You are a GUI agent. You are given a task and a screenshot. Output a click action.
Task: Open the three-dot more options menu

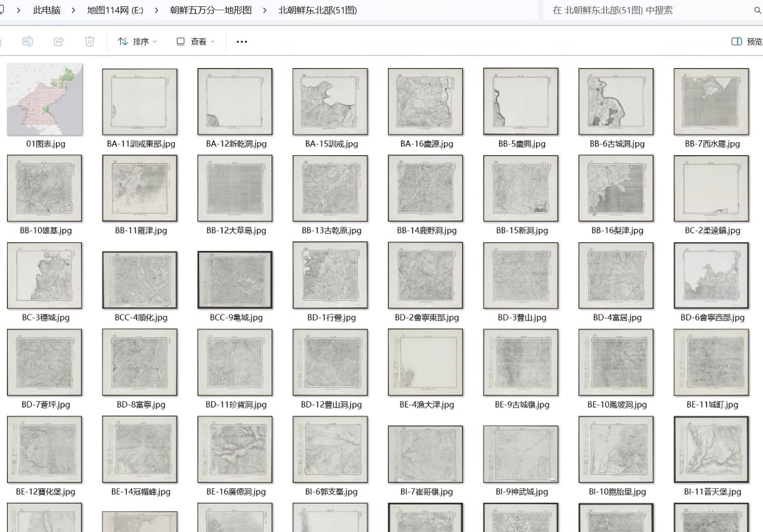pos(242,41)
